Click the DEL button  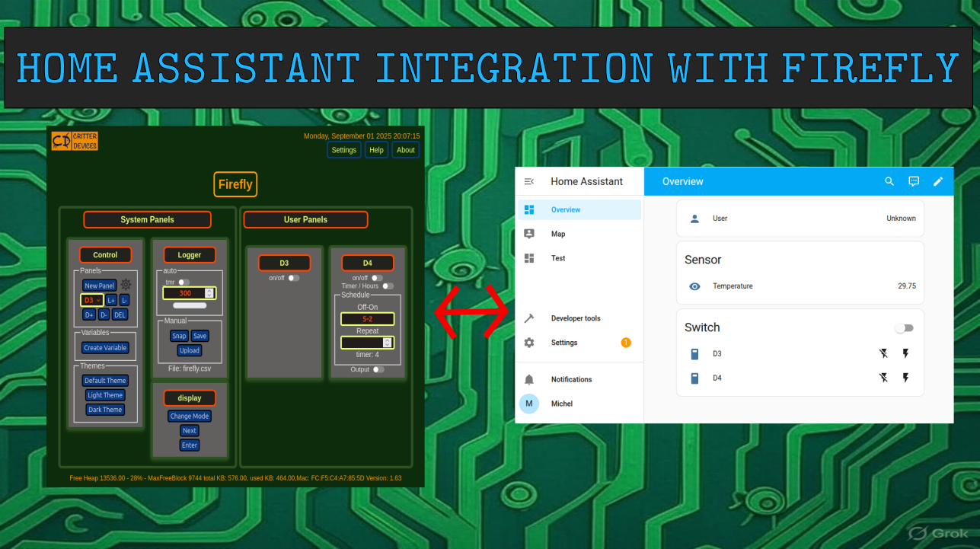click(120, 314)
